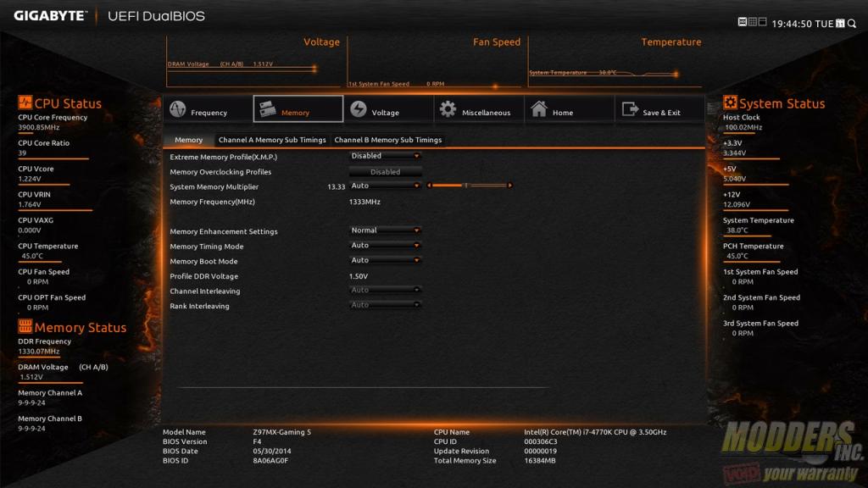Click the memory multiplier slider track
Screen dimensions: 868x488
pyautogui.click(x=470, y=186)
